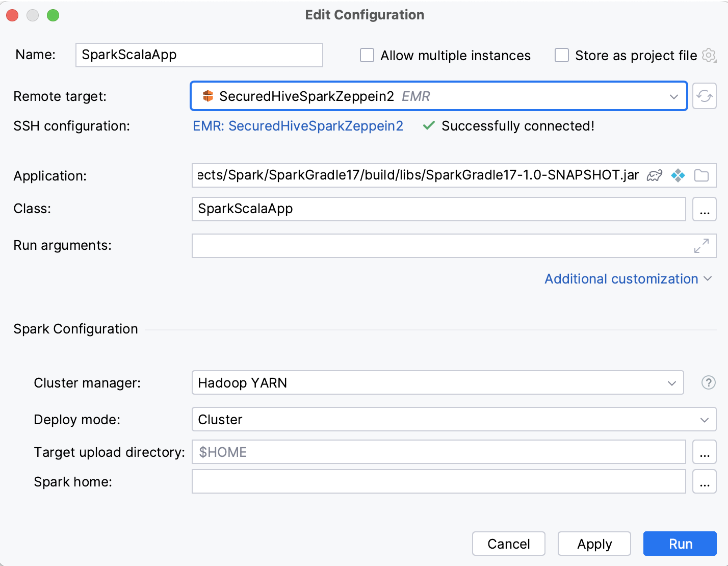Open the Cluster manager dropdown

(x=672, y=382)
